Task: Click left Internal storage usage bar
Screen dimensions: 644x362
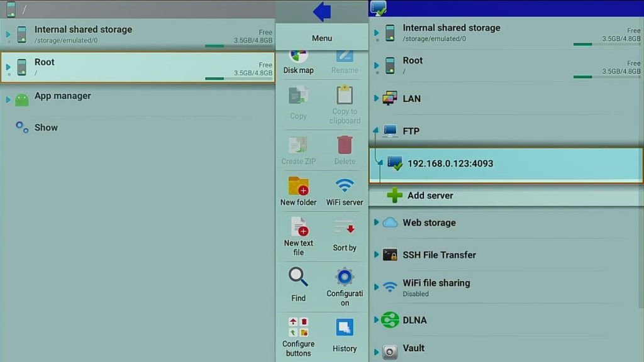Action: pyautogui.click(x=238, y=45)
